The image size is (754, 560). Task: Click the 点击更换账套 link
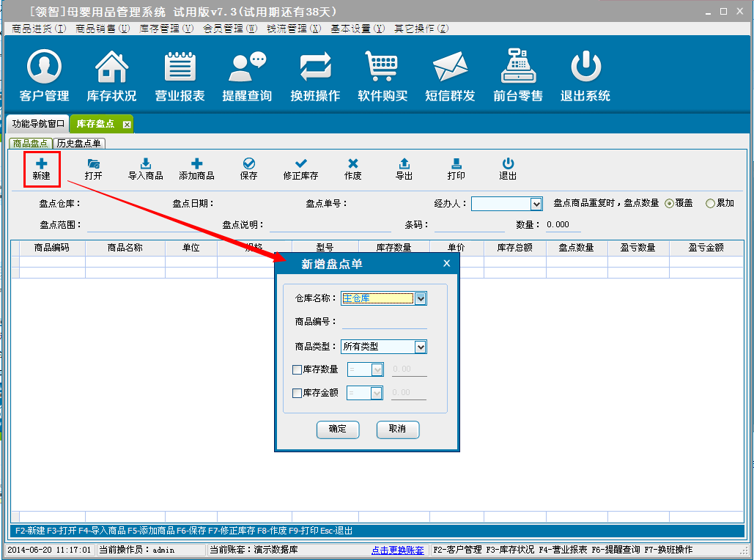[397, 550]
